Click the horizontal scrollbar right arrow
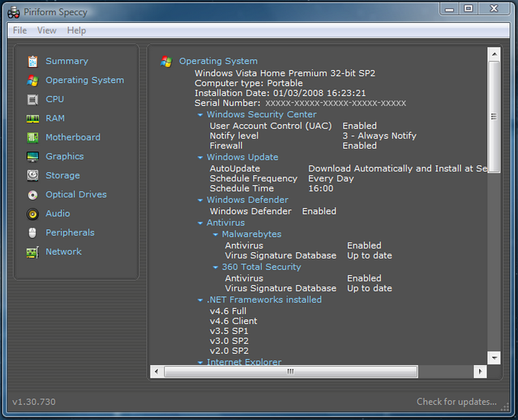Screen dimensions: 518x420 (480, 372)
